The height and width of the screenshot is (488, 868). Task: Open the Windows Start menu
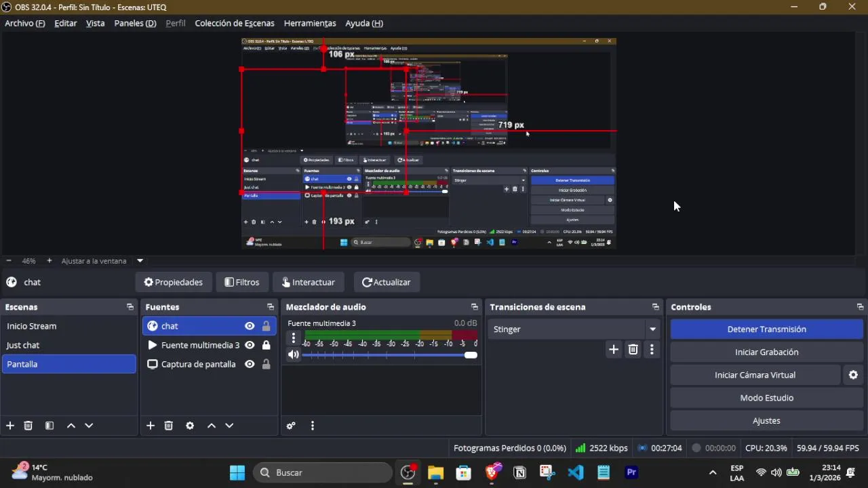[237, 472]
